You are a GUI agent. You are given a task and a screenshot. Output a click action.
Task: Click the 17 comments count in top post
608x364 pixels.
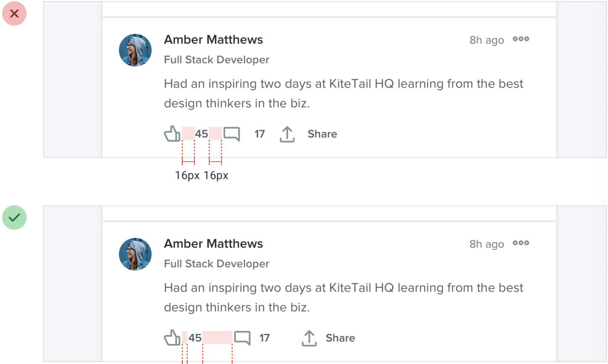tap(259, 134)
